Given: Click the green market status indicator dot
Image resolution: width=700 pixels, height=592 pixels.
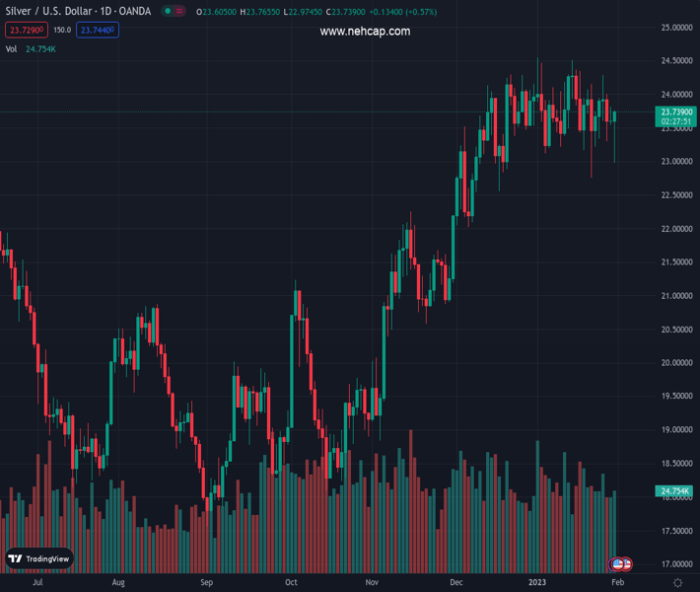Looking at the screenshot, I should pos(169,12).
